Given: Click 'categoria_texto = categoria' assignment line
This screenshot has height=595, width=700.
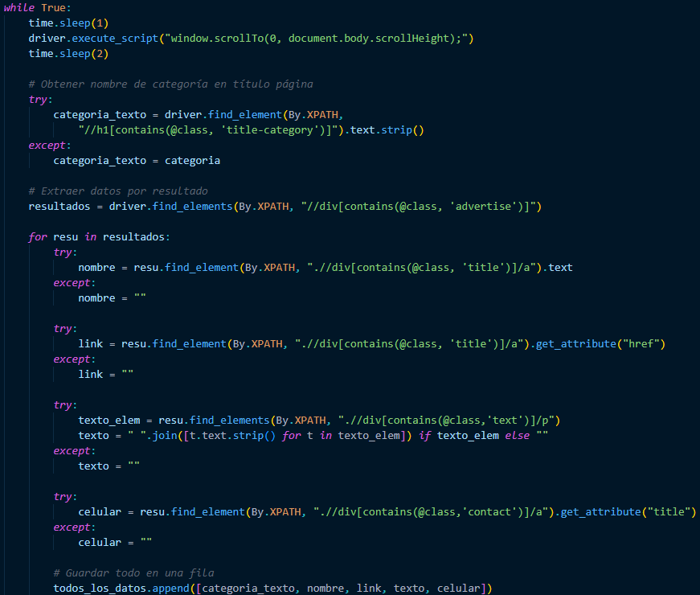Looking at the screenshot, I should click(137, 161).
